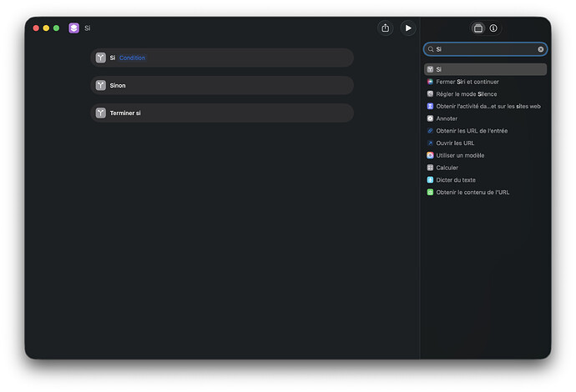The height and width of the screenshot is (392, 576).
Task: Select "Dicter du texte" action
Action: (x=456, y=180)
